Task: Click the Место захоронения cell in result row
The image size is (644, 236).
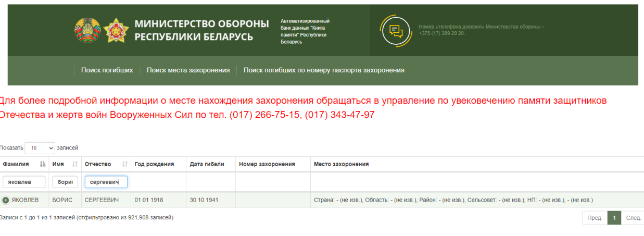Action: [453, 200]
